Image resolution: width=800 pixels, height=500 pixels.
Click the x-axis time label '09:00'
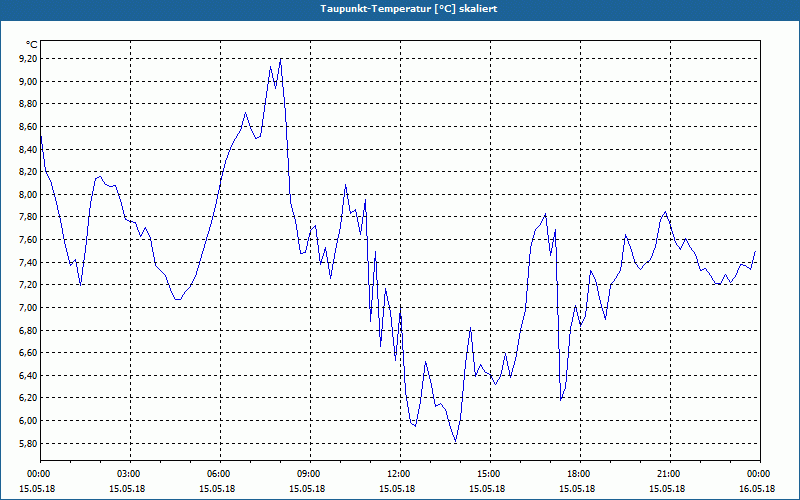310,474
